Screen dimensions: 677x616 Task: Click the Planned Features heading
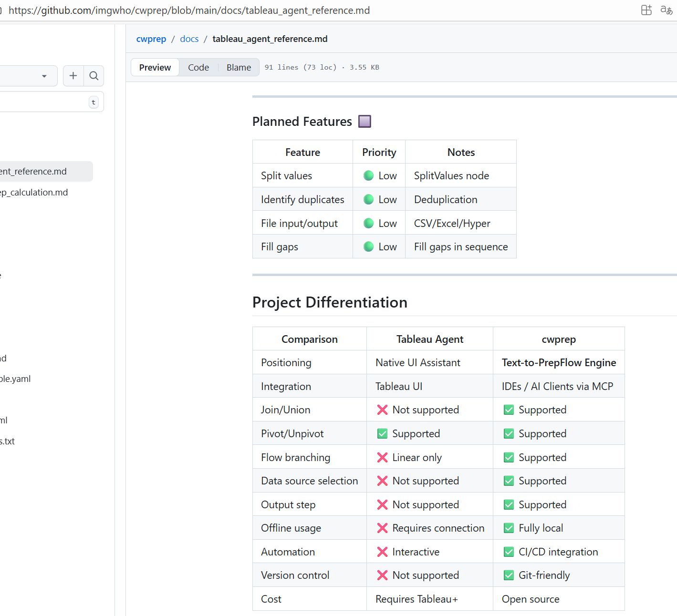point(302,122)
